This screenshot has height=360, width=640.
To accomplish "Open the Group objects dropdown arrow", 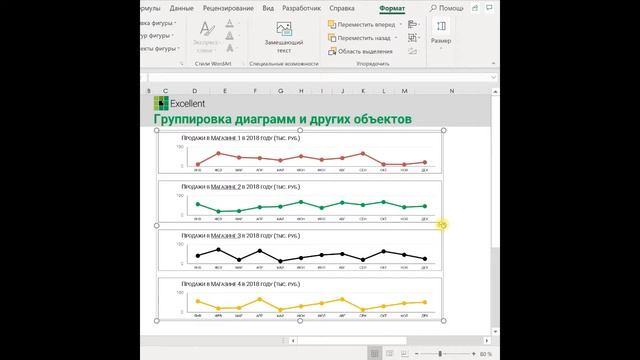I will tap(419, 38).
